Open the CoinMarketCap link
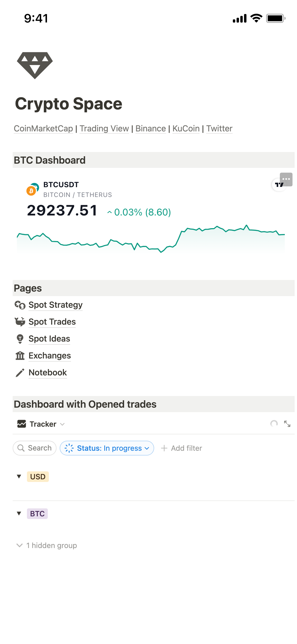The image size is (297, 644). coord(43,128)
